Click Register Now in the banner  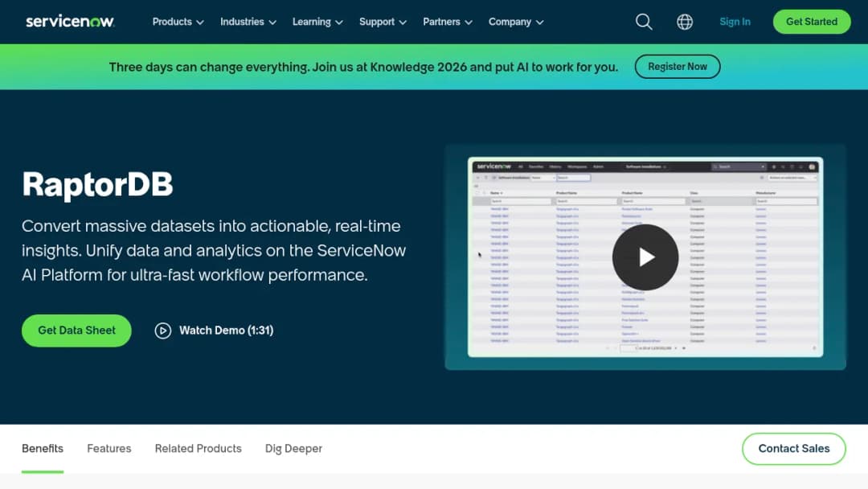pos(677,67)
